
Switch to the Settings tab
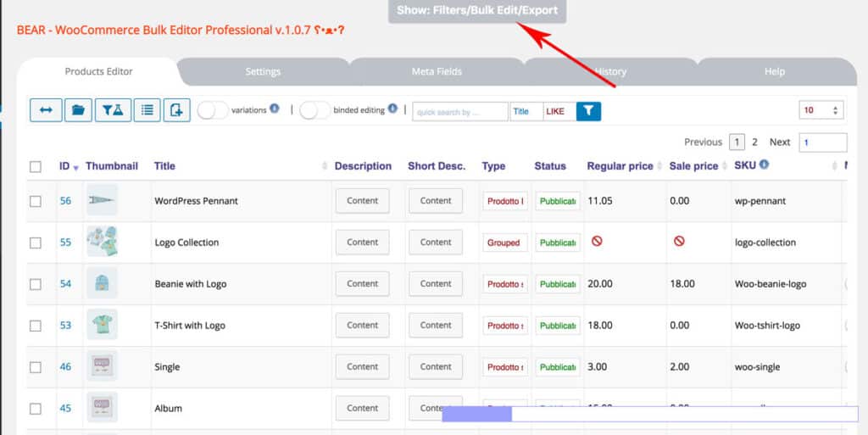(263, 71)
